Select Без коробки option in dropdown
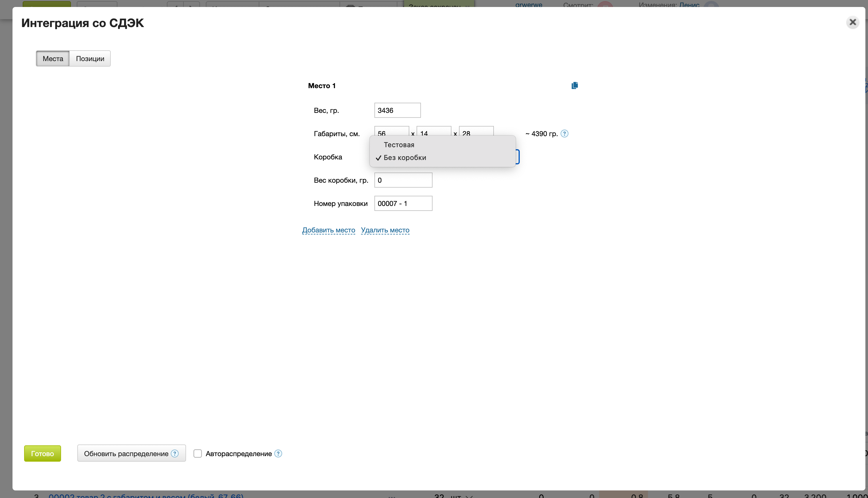Image resolution: width=868 pixels, height=498 pixels. point(405,158)
